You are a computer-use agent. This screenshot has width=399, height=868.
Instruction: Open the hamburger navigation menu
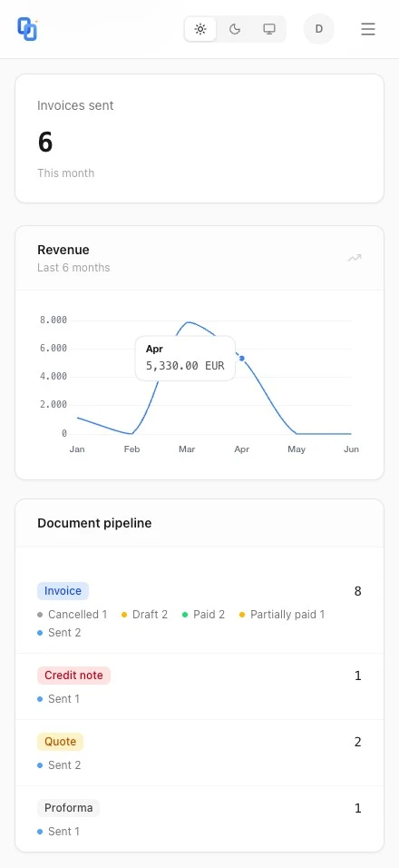pyautogui.click(x=368, y=29)
